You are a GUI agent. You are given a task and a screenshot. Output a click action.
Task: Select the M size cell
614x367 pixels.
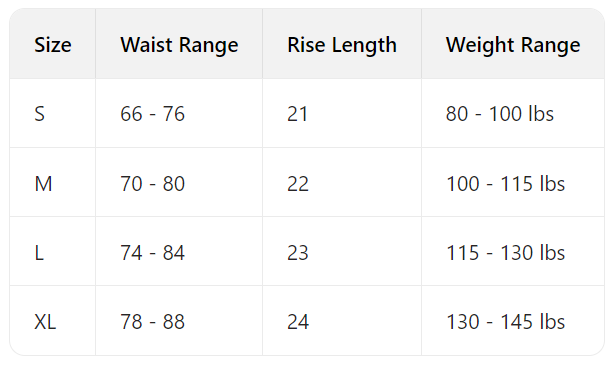[x=53, y=183]
